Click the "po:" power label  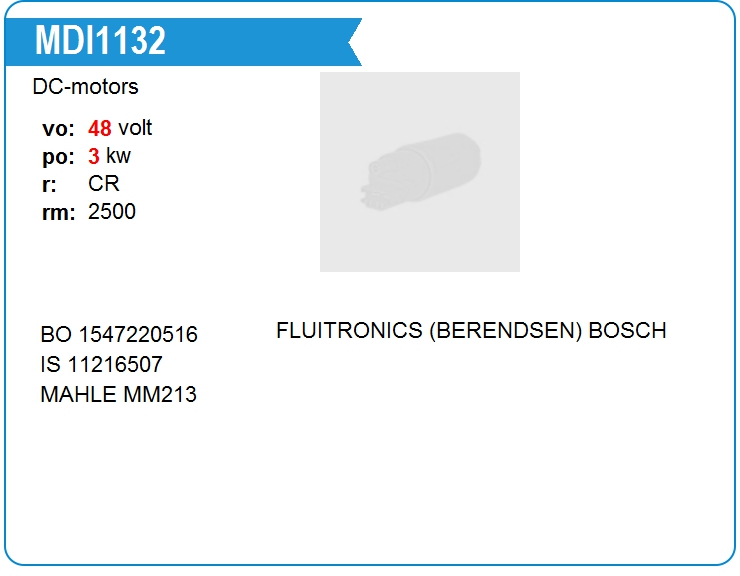[59, 157]
